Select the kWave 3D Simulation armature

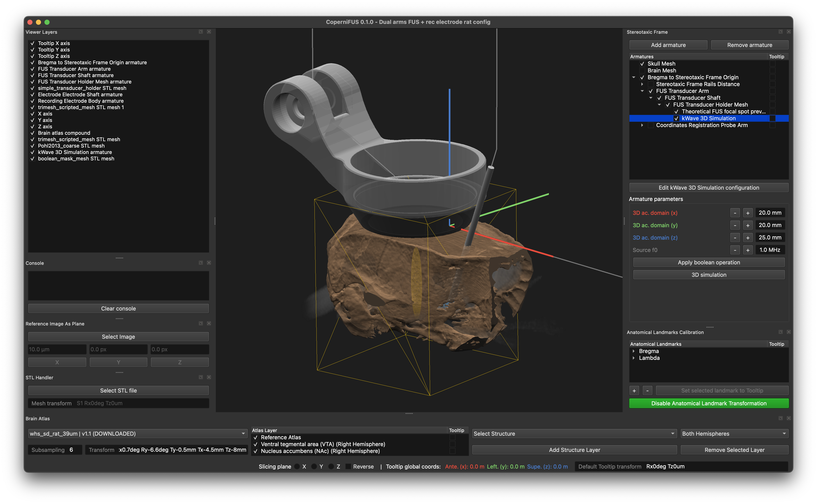[709, 118]
